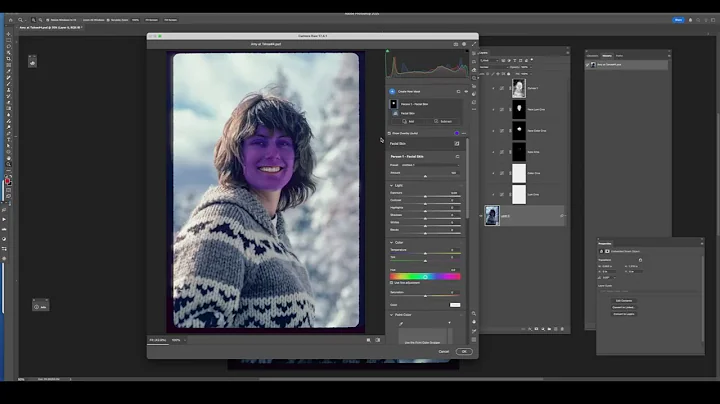
Task: Click the Point Color eyedropper icon
Action: pyautogui.click(x=401, y=324)
